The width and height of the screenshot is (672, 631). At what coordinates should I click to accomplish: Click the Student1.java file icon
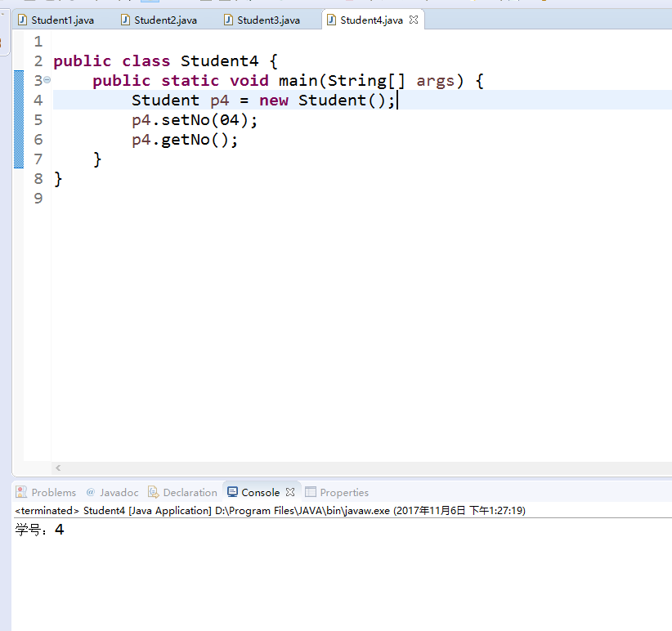23,20
